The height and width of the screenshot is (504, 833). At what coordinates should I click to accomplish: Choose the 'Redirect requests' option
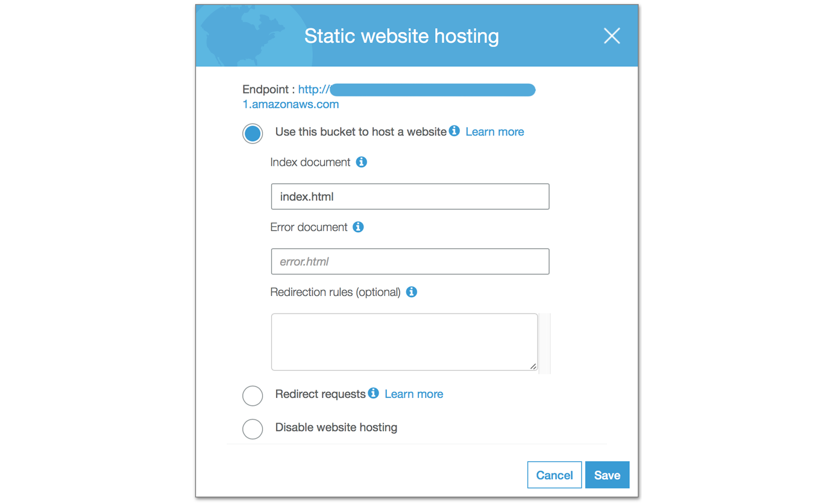point(253,395)
